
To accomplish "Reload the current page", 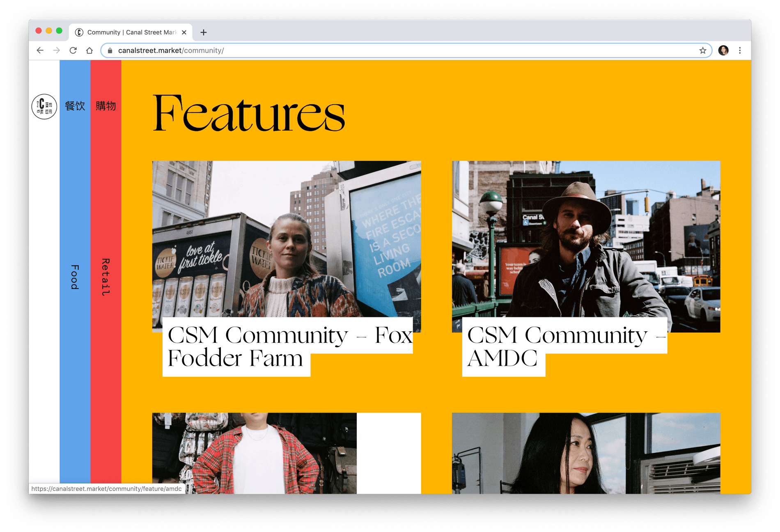I will (x=73, y=50).
